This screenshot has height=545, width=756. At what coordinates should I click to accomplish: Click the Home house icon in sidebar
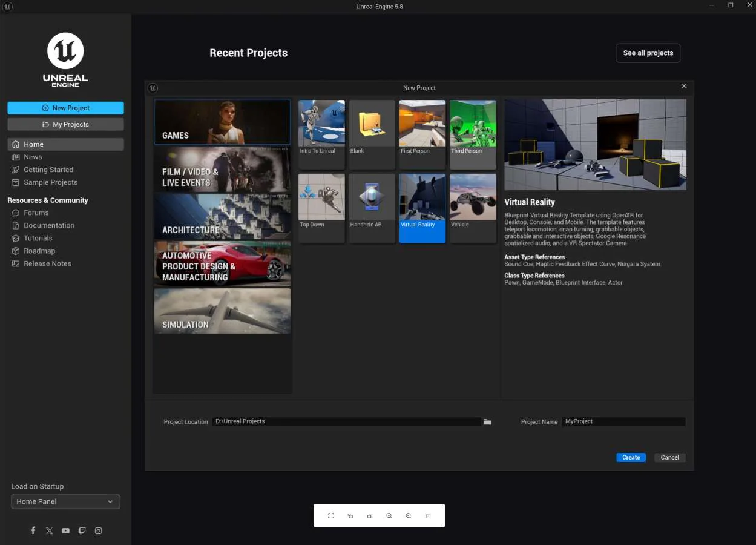[x=16, y=144]
